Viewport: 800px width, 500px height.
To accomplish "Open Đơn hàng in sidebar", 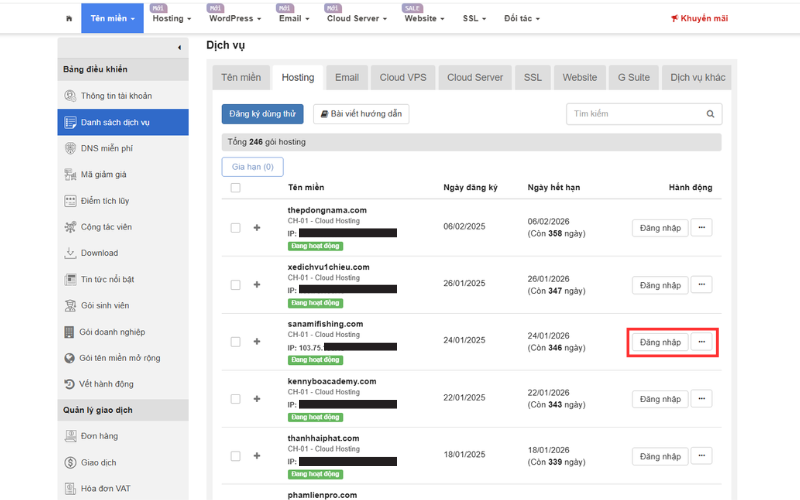I will [123, 436].
